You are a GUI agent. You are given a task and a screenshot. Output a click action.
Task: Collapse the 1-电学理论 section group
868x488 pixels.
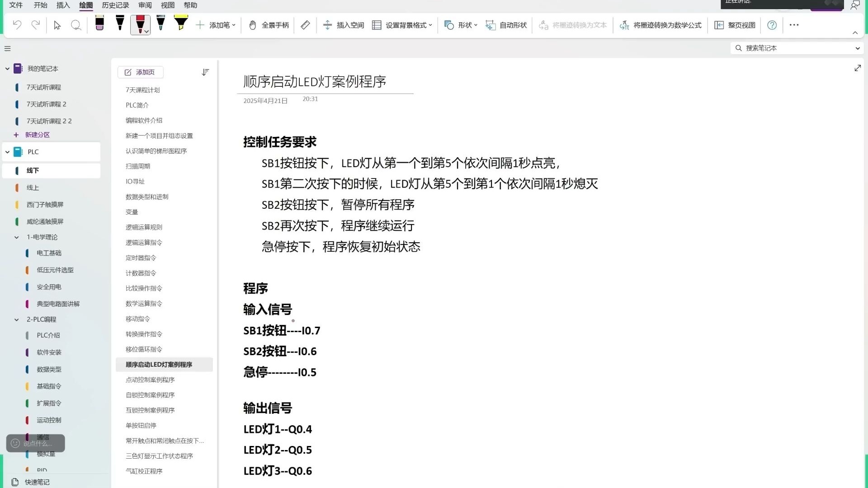tap(17, 237)
